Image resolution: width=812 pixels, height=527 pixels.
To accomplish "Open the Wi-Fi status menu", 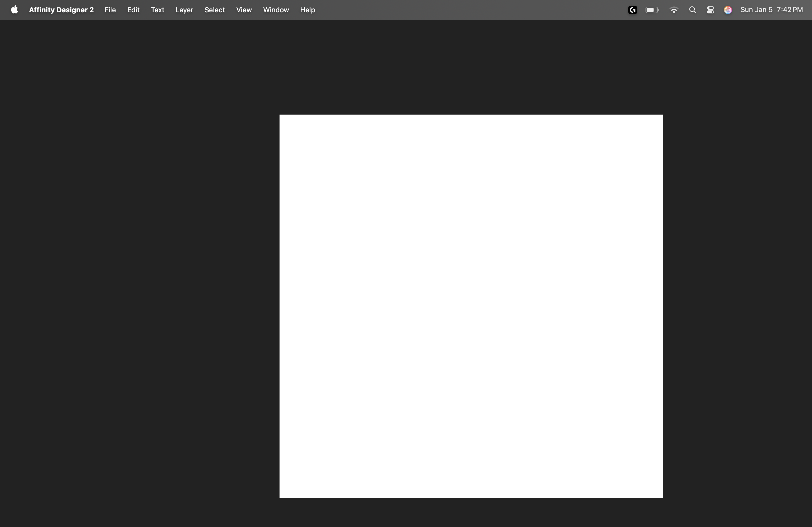I will tap(674, 10).
